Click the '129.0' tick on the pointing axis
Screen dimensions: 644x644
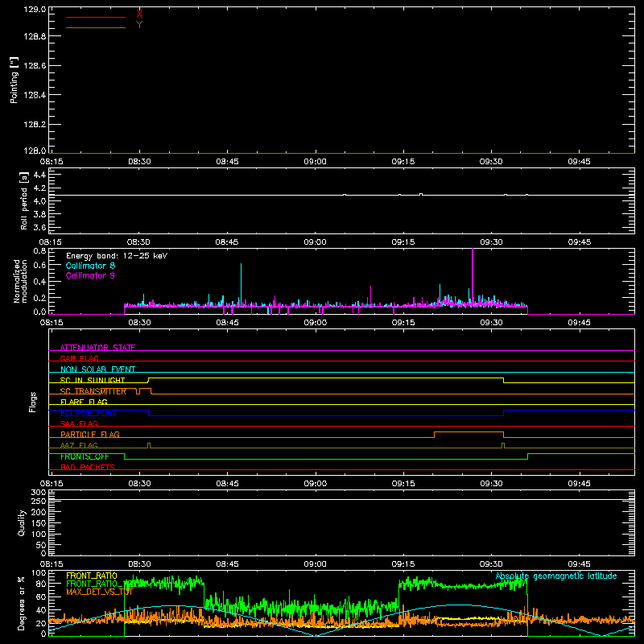pyautogui.click(x=35, y=9)
